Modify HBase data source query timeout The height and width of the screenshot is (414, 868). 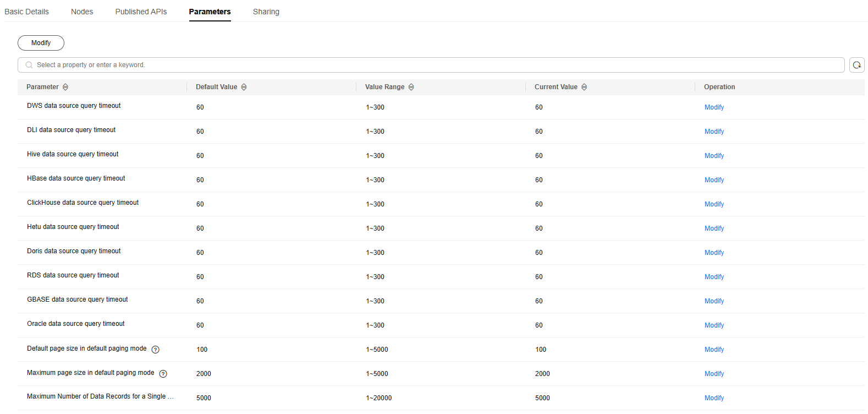[x=714, y=180]
